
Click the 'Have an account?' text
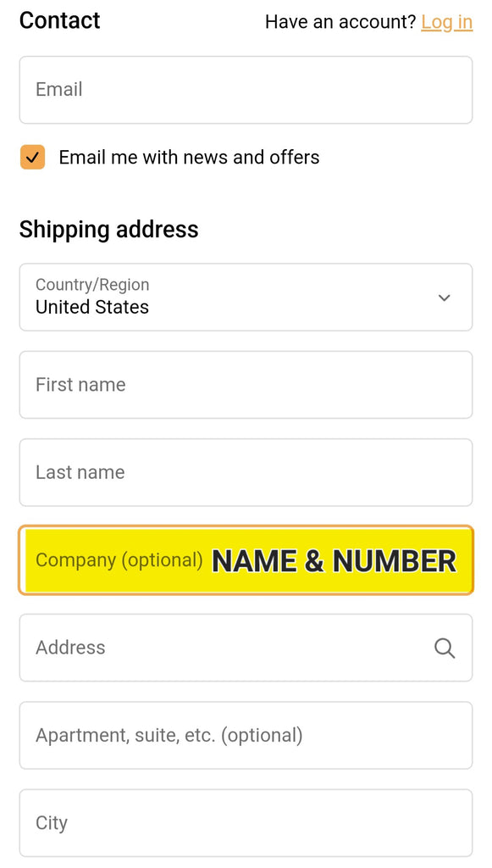click(x=340, y=22)
